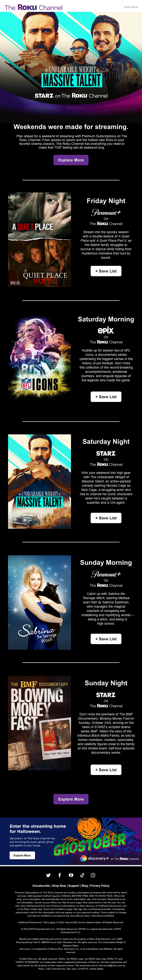Open the Facebook social icon
142x980 pixels.
(59, 875)
